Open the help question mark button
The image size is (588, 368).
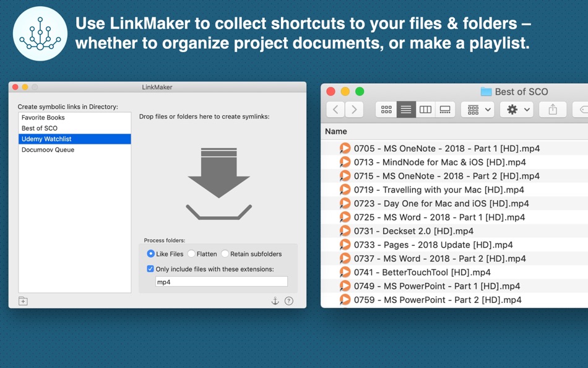click(289, 301)
